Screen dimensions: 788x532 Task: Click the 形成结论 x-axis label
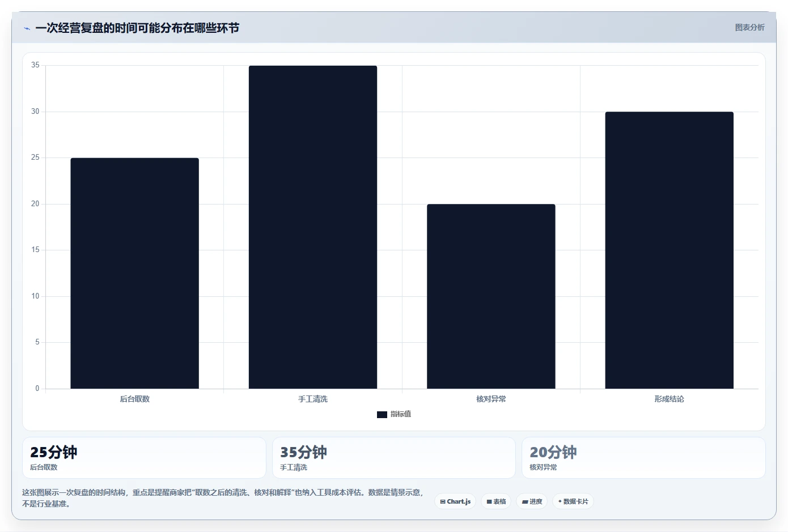coord(670,399)
